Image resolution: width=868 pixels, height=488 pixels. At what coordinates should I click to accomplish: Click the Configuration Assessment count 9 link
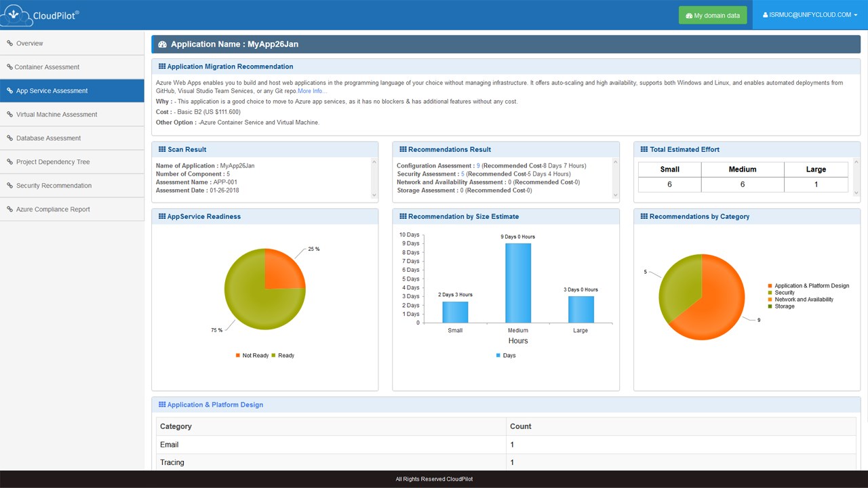478,165
